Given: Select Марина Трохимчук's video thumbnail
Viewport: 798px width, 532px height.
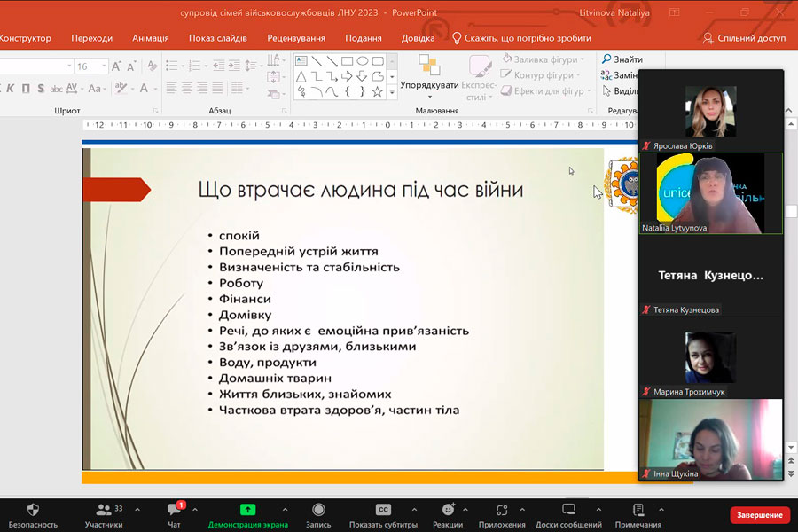Looking at the screenshot, I should tap(709, 357).
